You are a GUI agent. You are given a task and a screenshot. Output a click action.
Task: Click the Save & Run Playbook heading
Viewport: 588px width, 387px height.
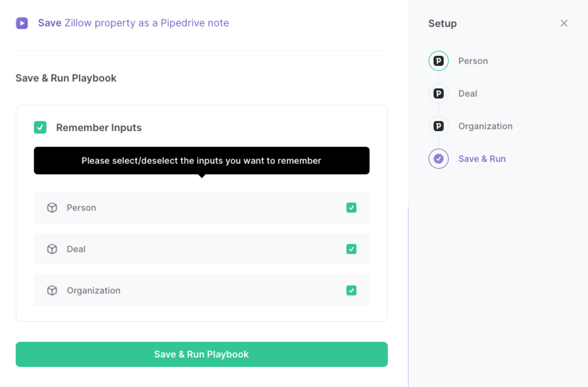[66, 78]
